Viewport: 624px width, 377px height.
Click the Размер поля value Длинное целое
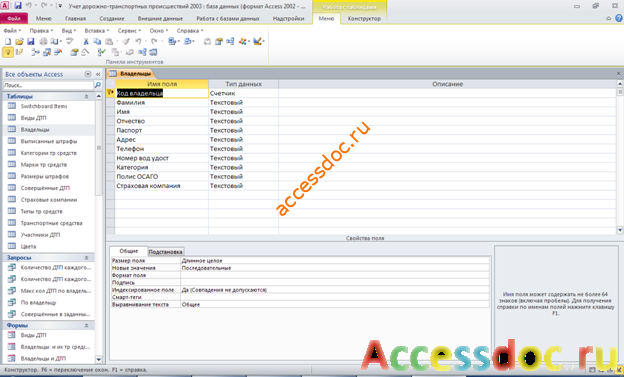335,261
